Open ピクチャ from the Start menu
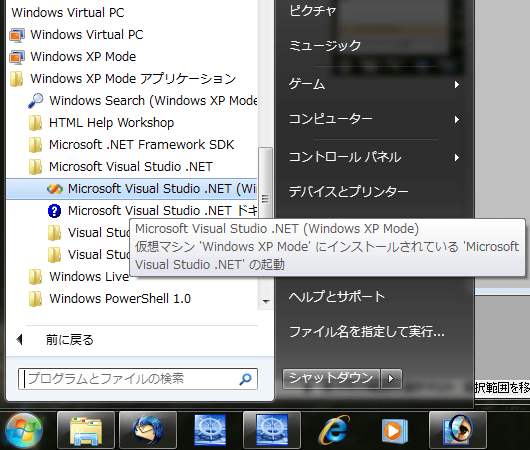The image size is (530, 450). click(313, 10)
